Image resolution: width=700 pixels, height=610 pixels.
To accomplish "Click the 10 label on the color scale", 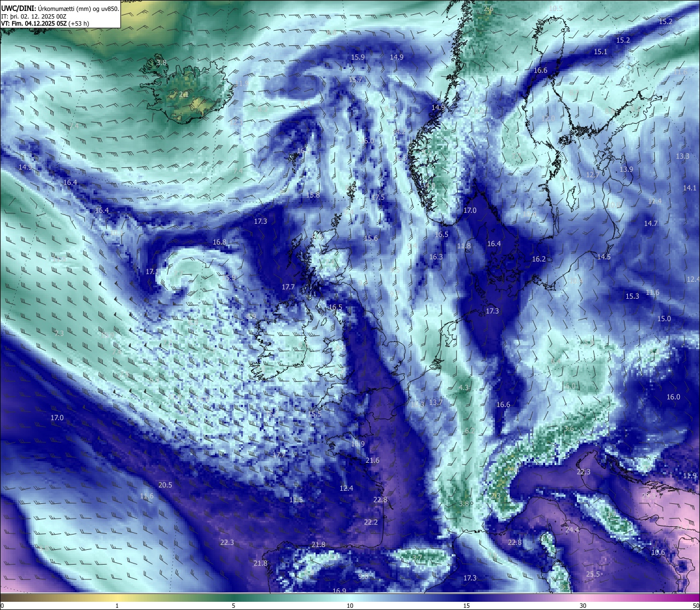I will pos(350,606).
